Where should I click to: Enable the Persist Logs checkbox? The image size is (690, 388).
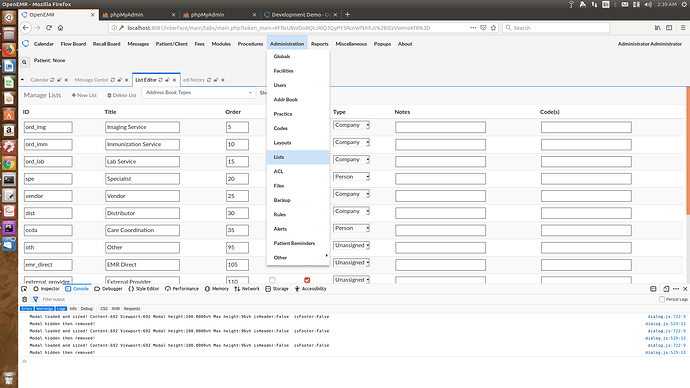click(661, 299)
